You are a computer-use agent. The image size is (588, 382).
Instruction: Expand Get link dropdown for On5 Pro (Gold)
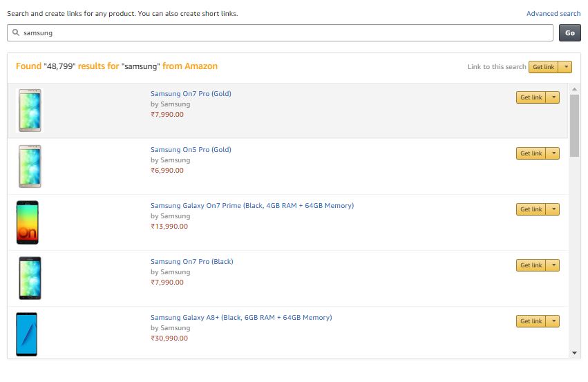[x=553, y=153]
